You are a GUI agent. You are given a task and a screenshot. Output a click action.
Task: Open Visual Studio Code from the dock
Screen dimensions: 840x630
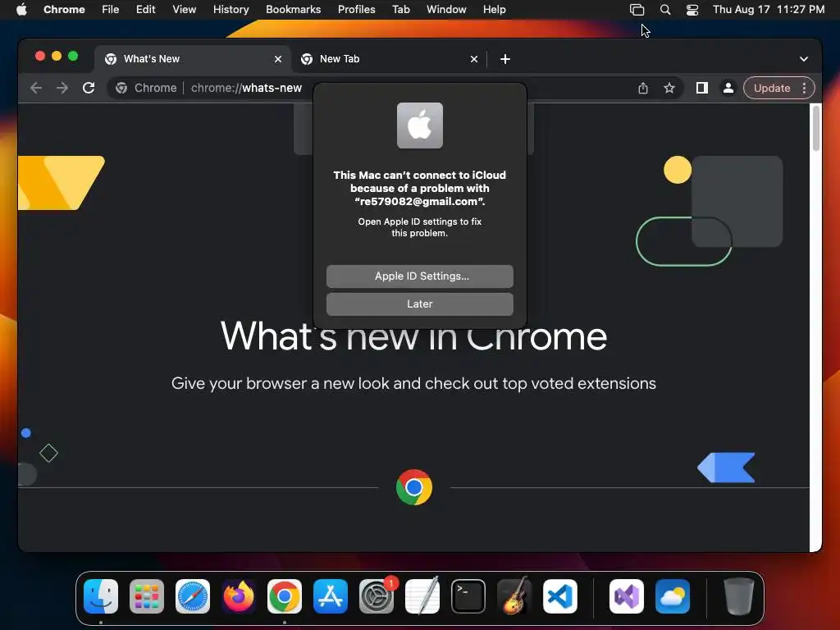[560, 596]
